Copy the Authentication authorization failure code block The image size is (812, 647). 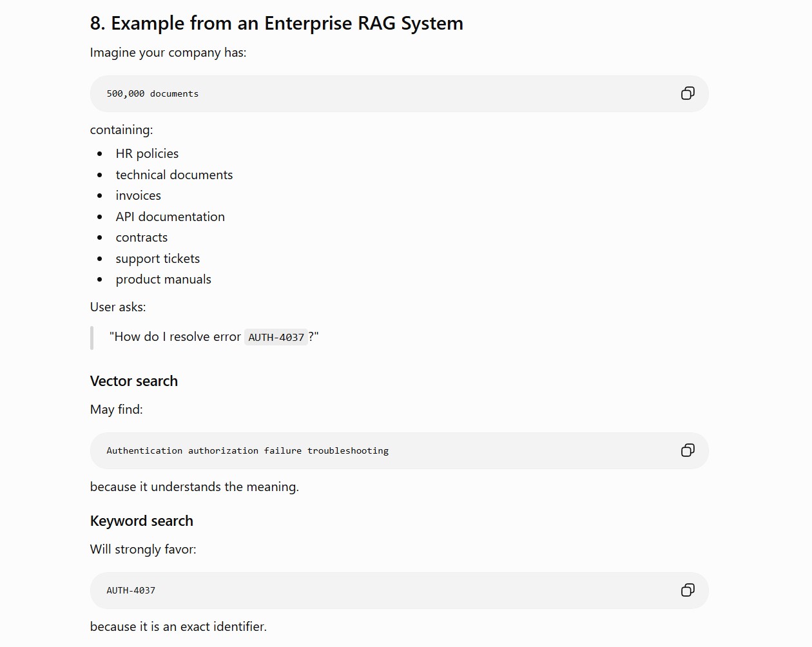pyautogui.click(x=688, y=450)
